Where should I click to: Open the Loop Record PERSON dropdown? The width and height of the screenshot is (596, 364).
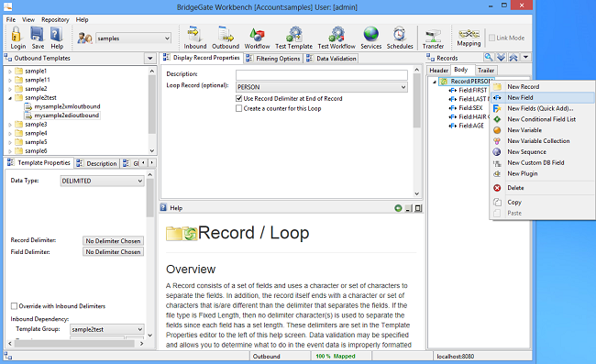click(x=403, y=87)
